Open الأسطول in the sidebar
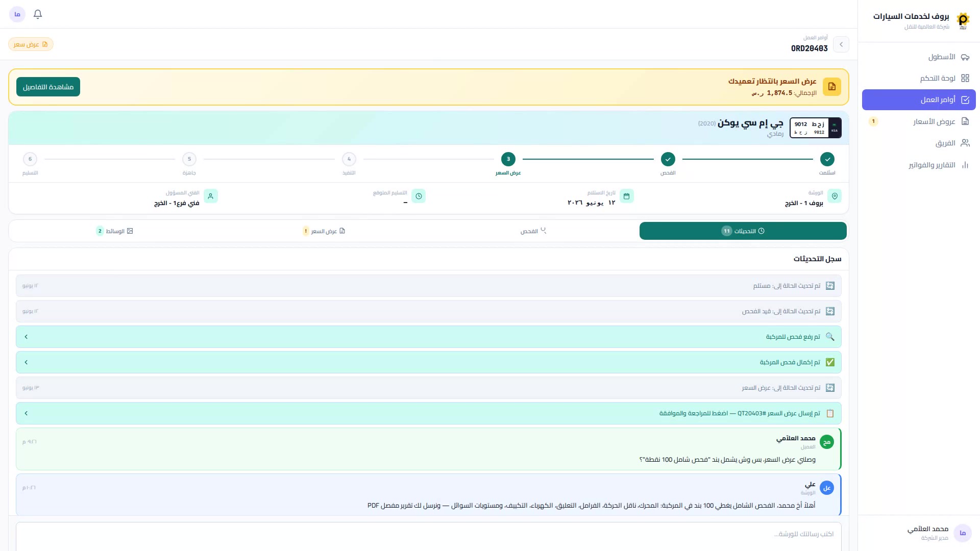This screenshot has height=551, width=980. (919, 57)
